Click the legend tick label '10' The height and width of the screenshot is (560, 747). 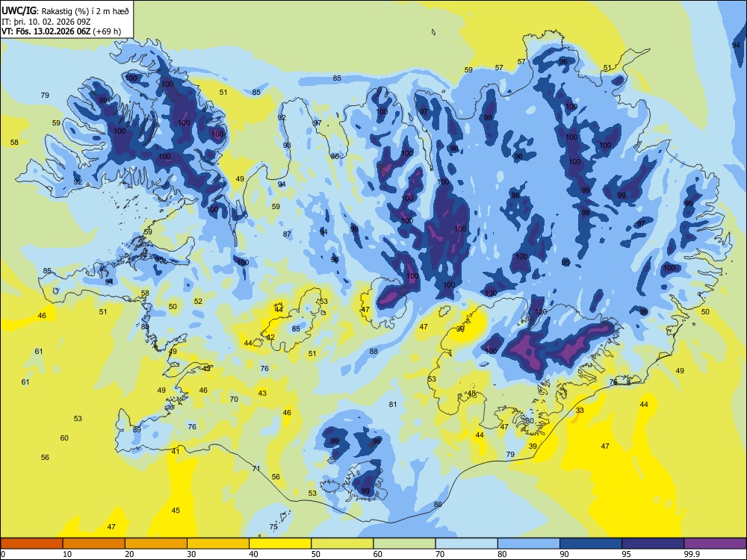[67, 554]
